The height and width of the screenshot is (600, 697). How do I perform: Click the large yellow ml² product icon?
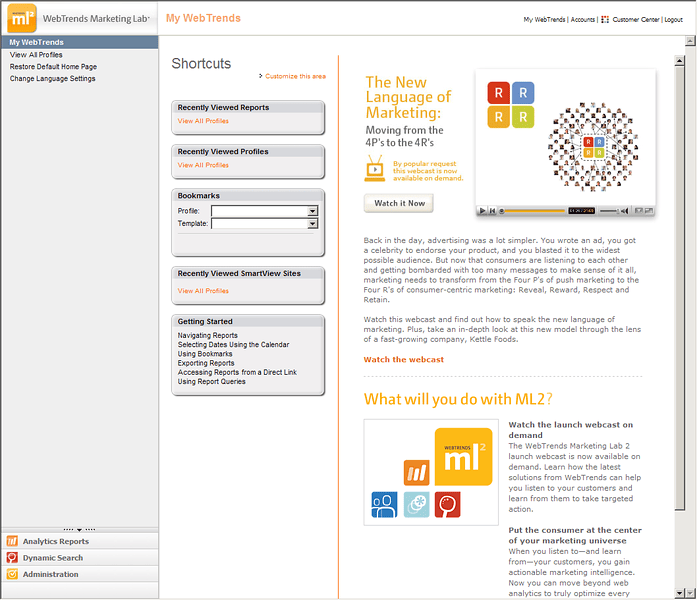coord(464,456)
